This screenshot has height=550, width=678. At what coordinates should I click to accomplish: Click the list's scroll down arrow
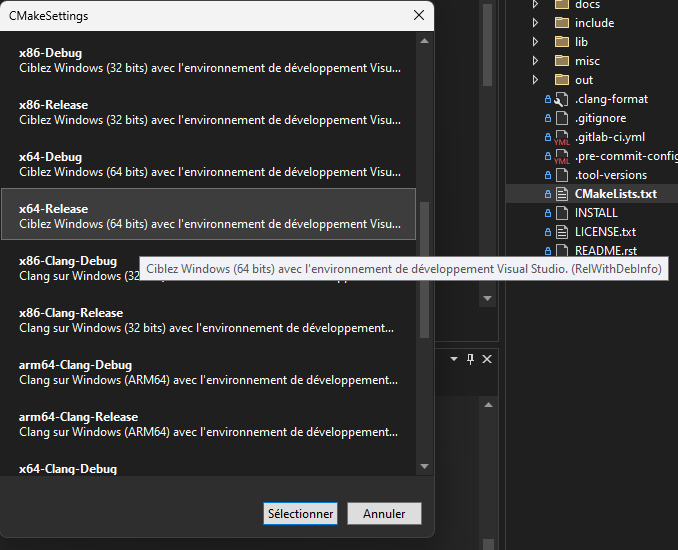[x=424, y=466]
